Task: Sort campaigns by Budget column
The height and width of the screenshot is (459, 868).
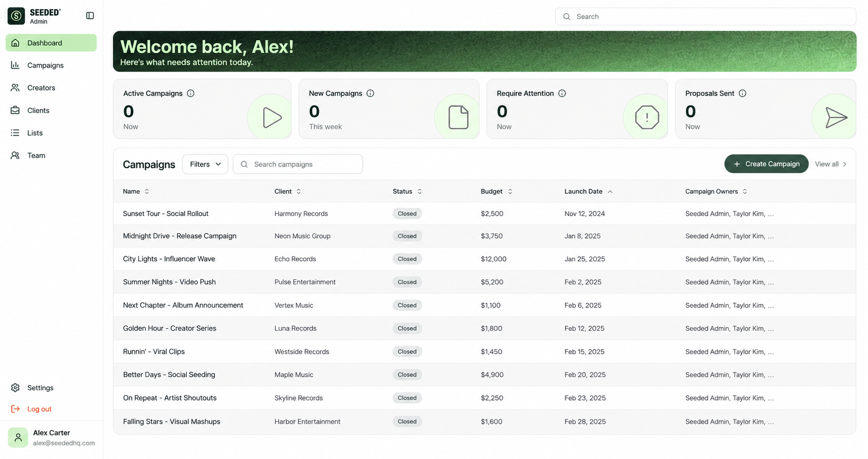Action: click(497, 191)
